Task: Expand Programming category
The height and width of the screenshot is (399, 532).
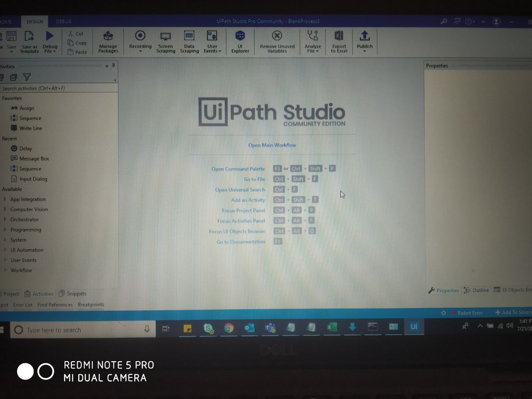Action: [5, 229]
